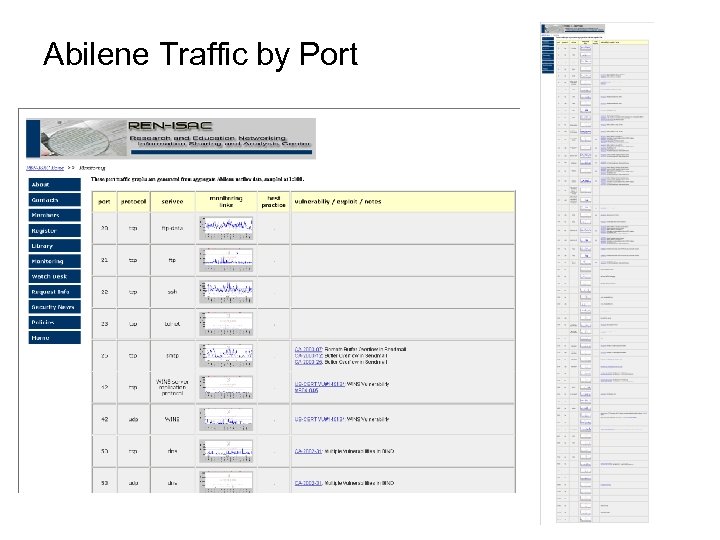This screenshot has height=540, width=720.
Task: Open the ssh port 22 traffic graph
Action: (x=226, y=292)
